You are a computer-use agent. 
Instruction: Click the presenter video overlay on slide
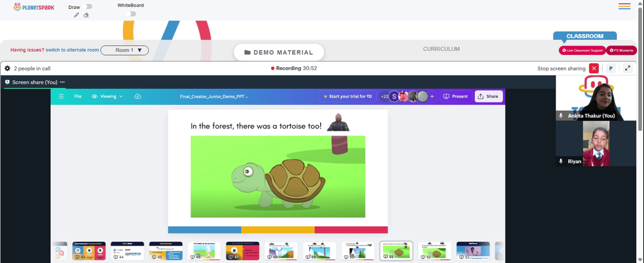pyautogui.click(x=338, y=122)
